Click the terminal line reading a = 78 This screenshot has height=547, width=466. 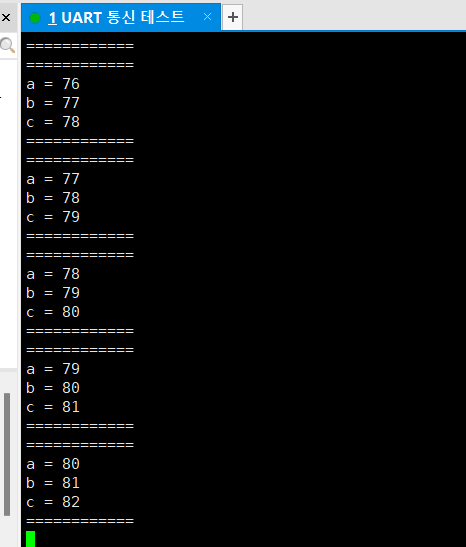[53, 274]
